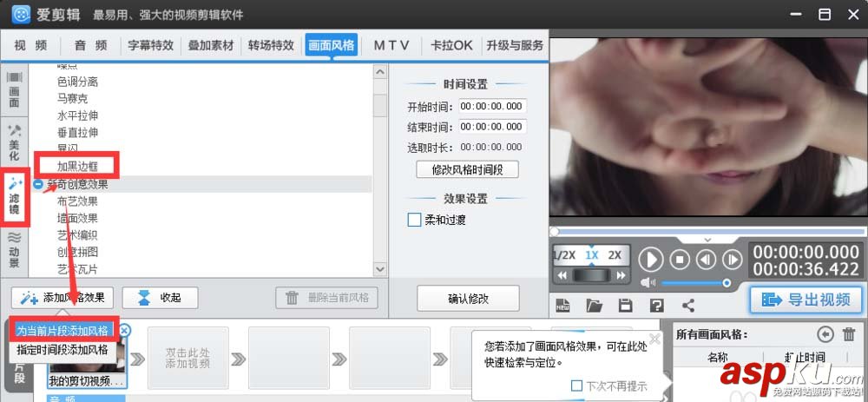Click the scroll-down arrow of the style list
The image size is (868, 402).
pos(380,269)
